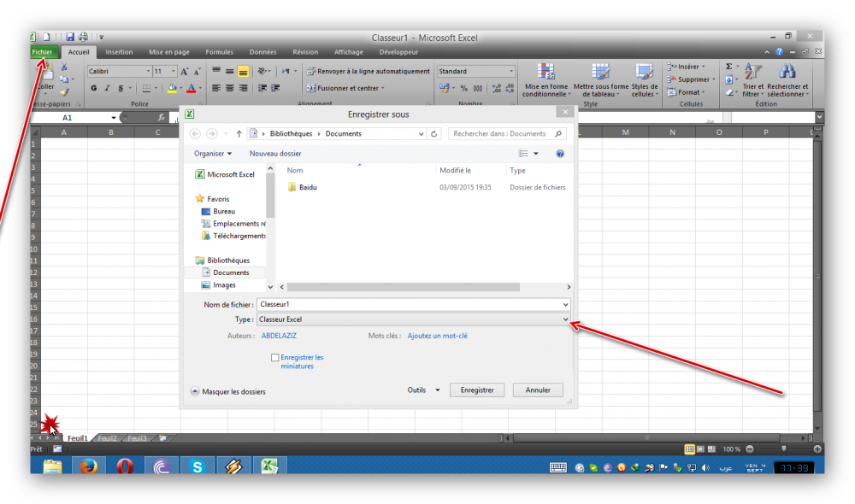Image resolution: width=855 pixels, height=504 pixels.
Task: Increase font size with large A icon
Action: tap(185, 72)
